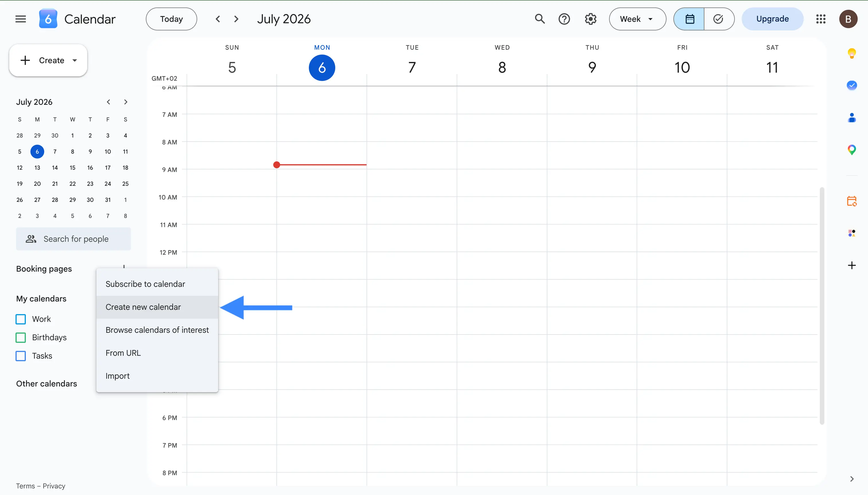Go to next month in mini calendar

(126, 102)
